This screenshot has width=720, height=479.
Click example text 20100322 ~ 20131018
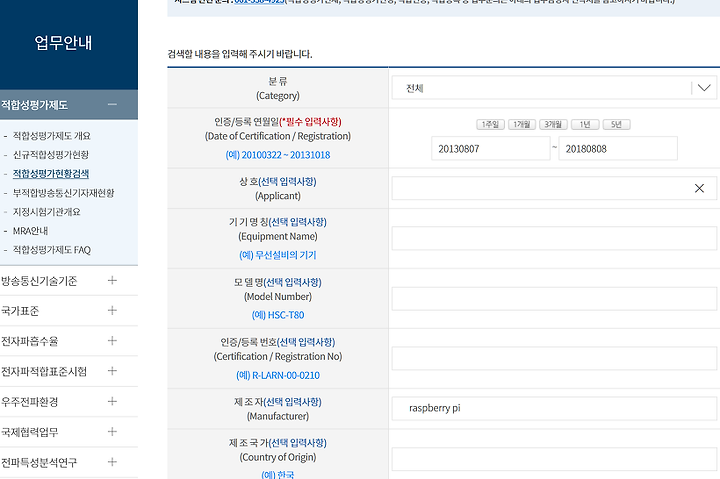pos(286,155)
